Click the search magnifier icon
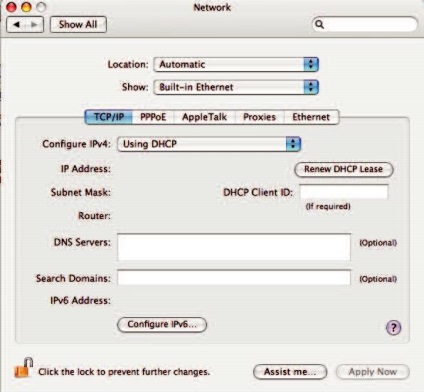 [319, 24]
